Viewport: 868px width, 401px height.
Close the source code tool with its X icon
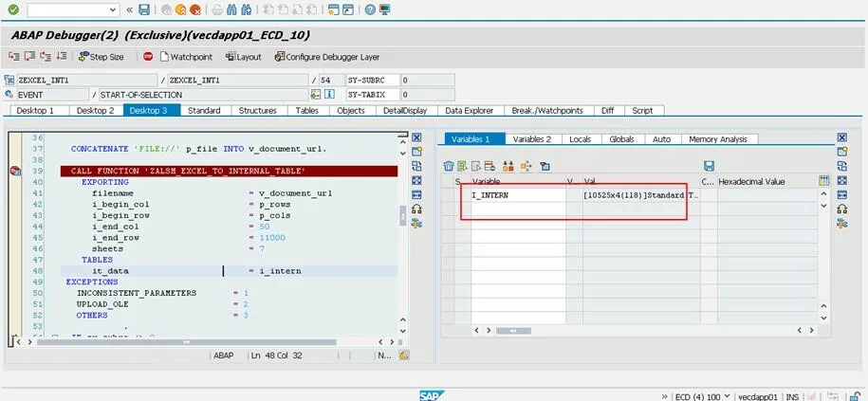(x=416, y=137)
